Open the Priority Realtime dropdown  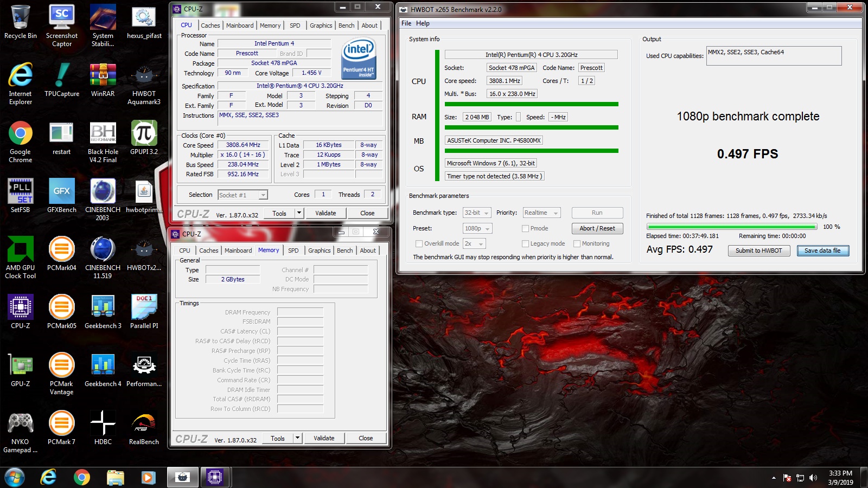(541, 213)
